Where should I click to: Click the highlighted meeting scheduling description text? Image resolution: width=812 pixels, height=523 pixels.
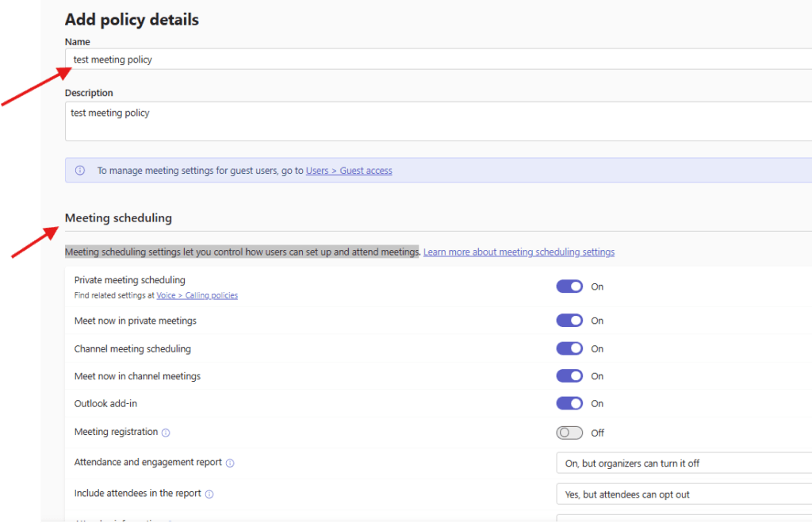(242, 252)
